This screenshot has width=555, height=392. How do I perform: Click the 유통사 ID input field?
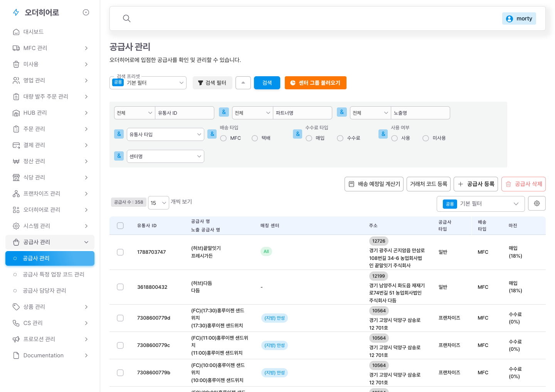click(185, 113)
